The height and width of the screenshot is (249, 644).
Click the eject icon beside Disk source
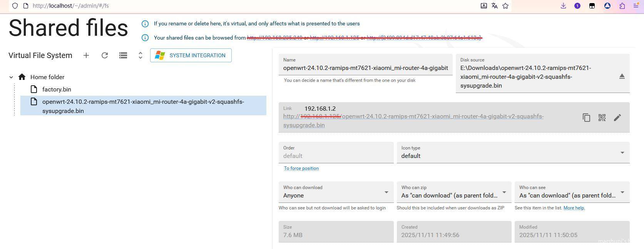(622, 76)
